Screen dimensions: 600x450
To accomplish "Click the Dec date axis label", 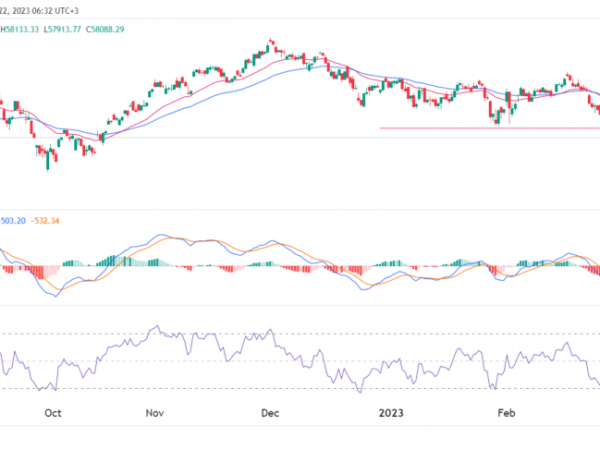I will point(270,413).
